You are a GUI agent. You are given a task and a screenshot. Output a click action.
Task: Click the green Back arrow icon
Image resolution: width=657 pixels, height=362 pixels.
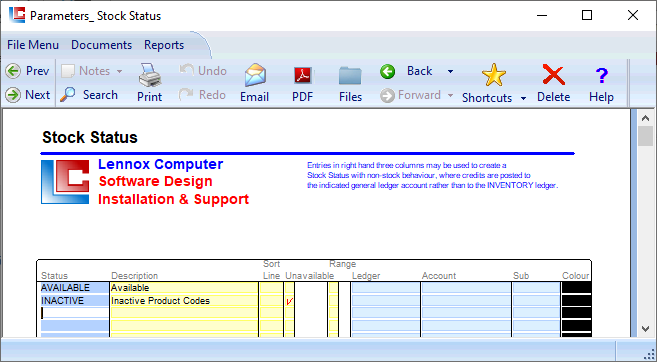pyautogui.click(x=388, y=71)
